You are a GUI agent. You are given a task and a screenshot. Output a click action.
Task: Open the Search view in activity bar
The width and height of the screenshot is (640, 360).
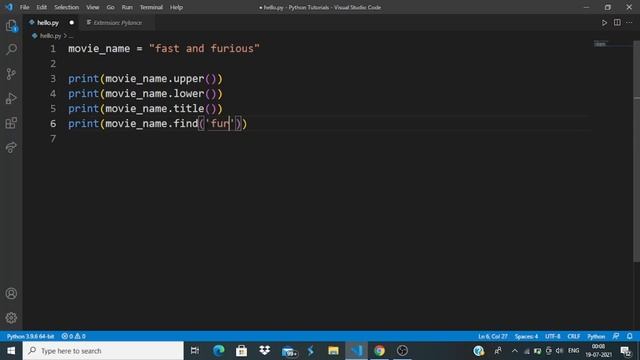(x=11, y=49)
